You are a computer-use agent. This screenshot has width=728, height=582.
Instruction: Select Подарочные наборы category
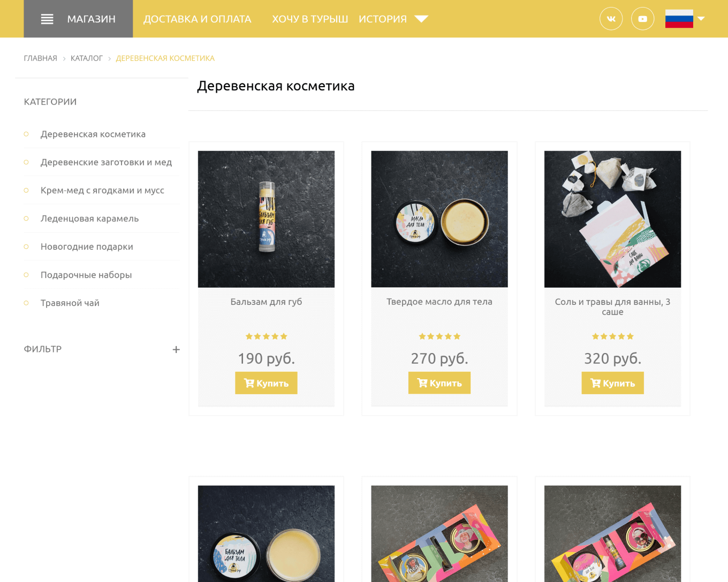(x=86, y=275)
